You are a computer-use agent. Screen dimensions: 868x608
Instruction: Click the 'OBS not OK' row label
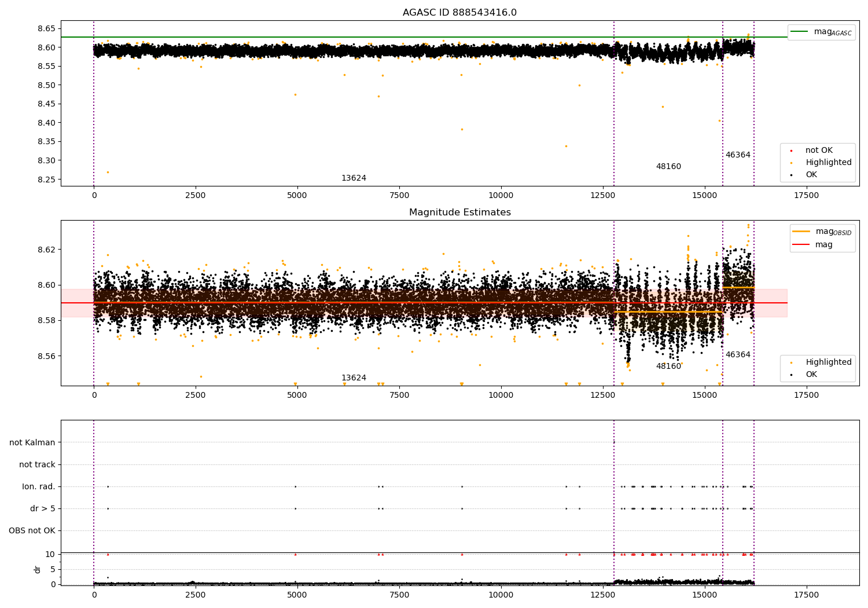[x=32, y=530]
